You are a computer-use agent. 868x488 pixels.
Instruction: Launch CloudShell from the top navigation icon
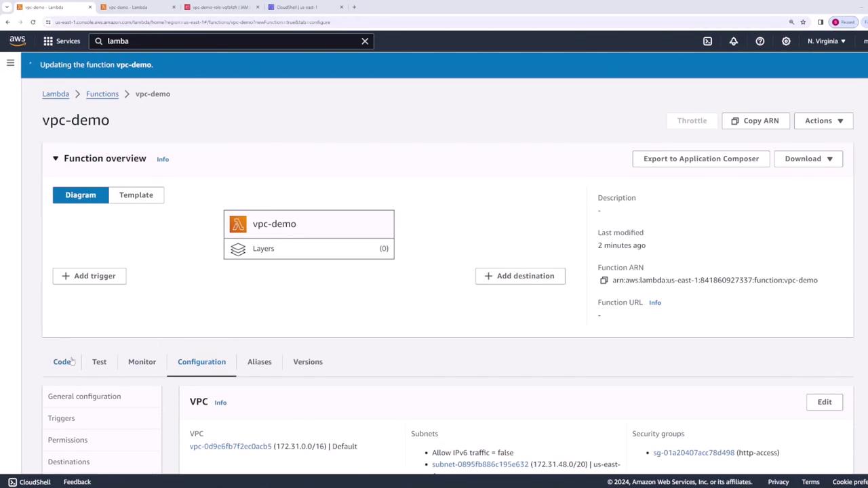[707, 41]
